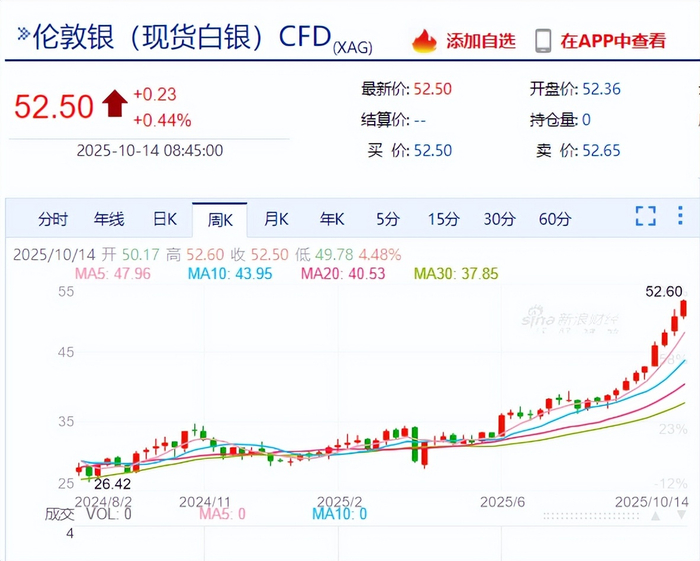
Task: Show the 5分 interval chart
Action: point(387,219)
